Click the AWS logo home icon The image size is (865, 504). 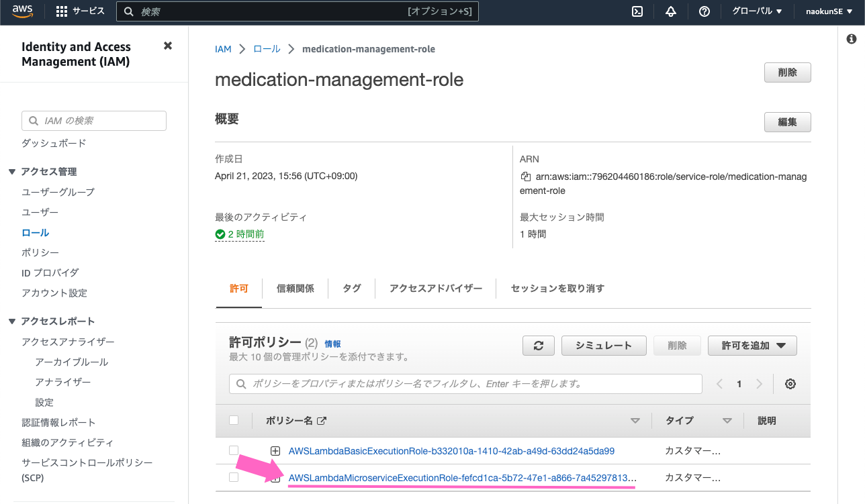pyautogui.click(x=22, y=11)
